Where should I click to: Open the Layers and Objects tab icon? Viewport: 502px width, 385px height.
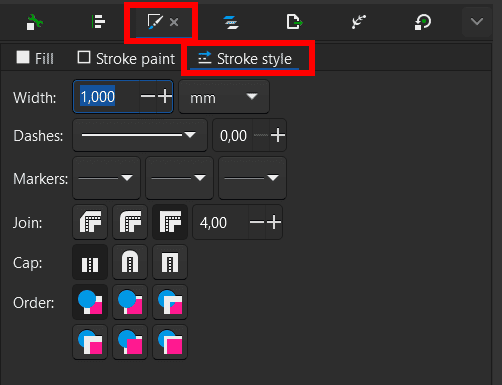click(231, 22)
